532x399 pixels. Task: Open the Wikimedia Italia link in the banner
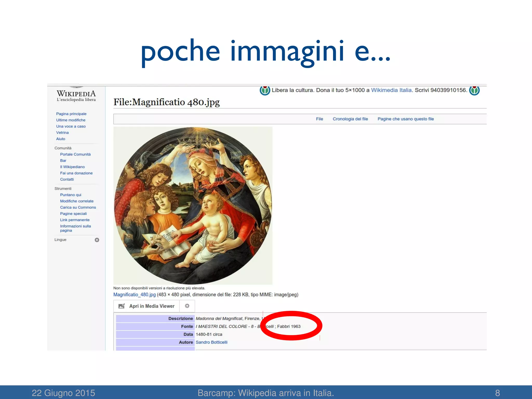point(391,90)
